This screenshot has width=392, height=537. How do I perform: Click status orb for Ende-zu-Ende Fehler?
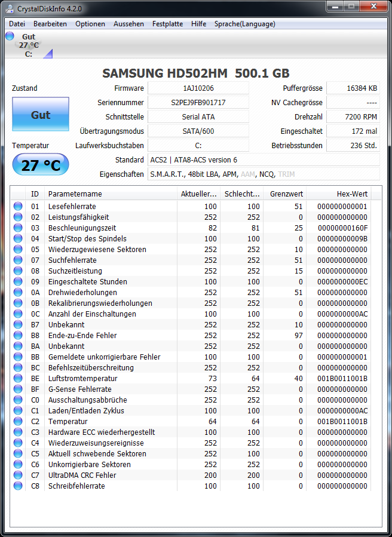tap(18, 335)
